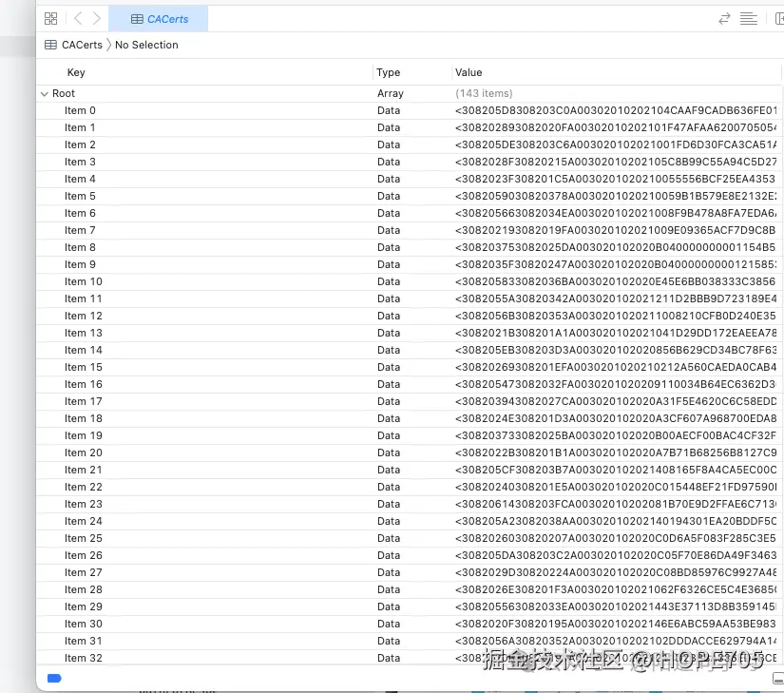This screenshot has width=784, height=693.
Task: Select the Item 17 row
Action: 409,401
